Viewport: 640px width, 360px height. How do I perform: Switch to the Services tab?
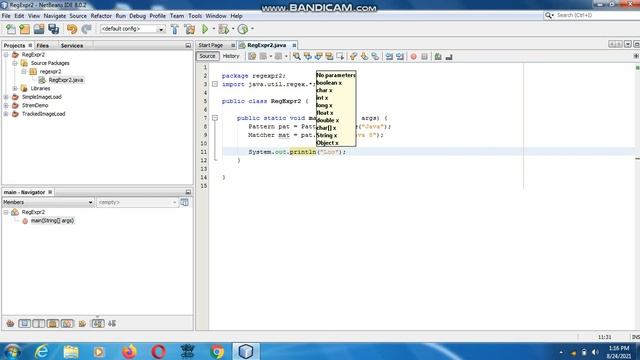click(72, 46)
